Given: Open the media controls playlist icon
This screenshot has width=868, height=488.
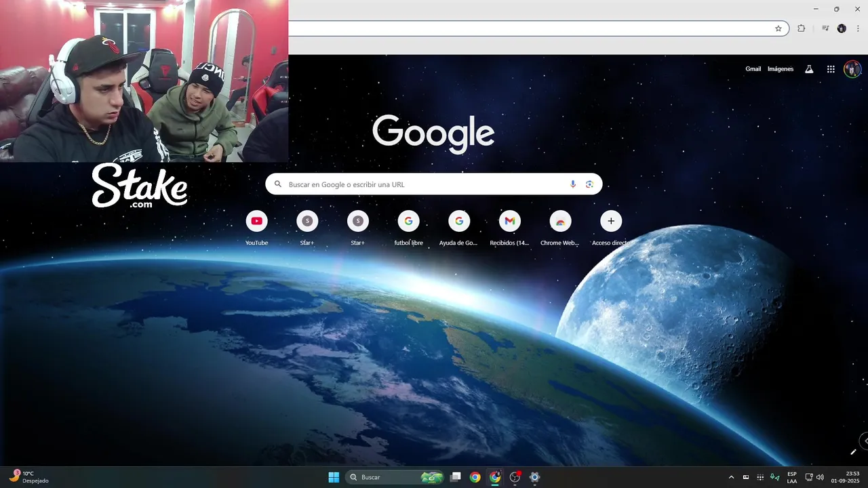Looking at the screenshot, I should 825,28.
